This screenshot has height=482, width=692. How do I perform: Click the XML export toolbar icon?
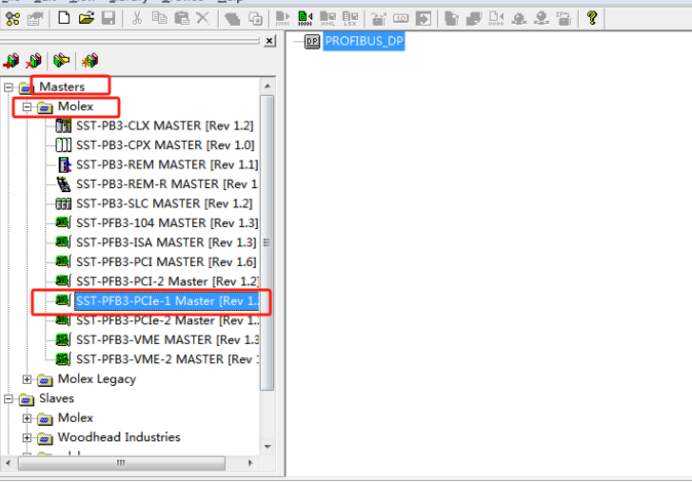coord(327,18)
